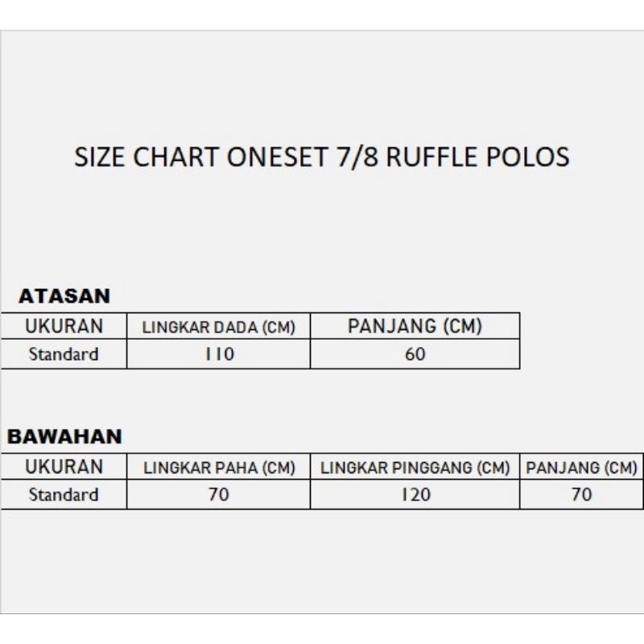Select the LINGKAR DADA (CM) header cell

tap(218, 327)
